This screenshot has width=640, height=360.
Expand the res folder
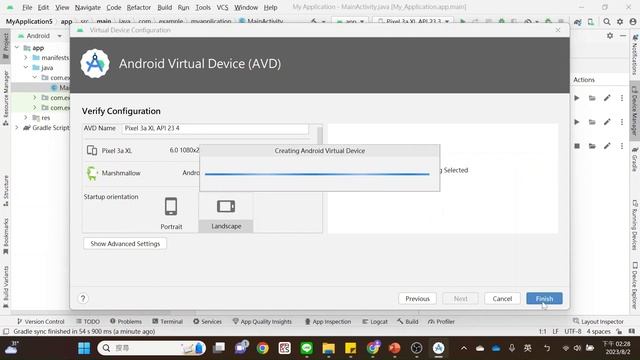[26, 118]
